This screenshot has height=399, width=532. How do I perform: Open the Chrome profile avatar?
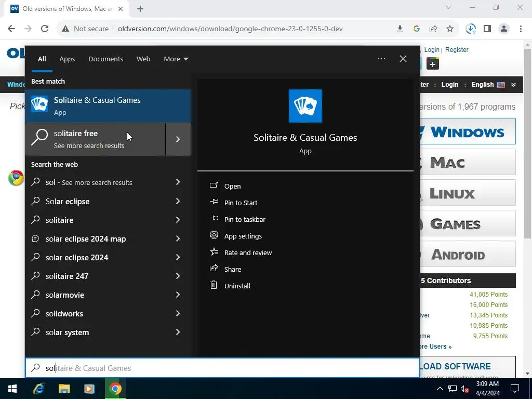click(x=504, y=29)
